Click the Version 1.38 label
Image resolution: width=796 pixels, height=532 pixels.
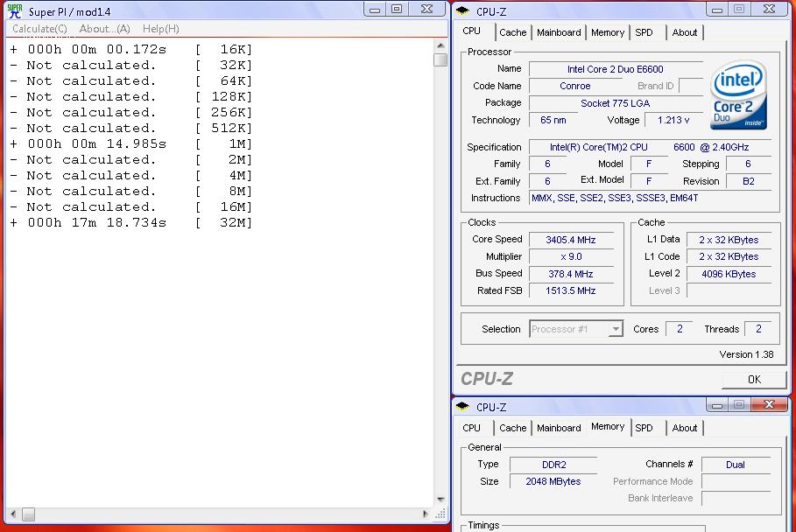(x=746, y=354)
